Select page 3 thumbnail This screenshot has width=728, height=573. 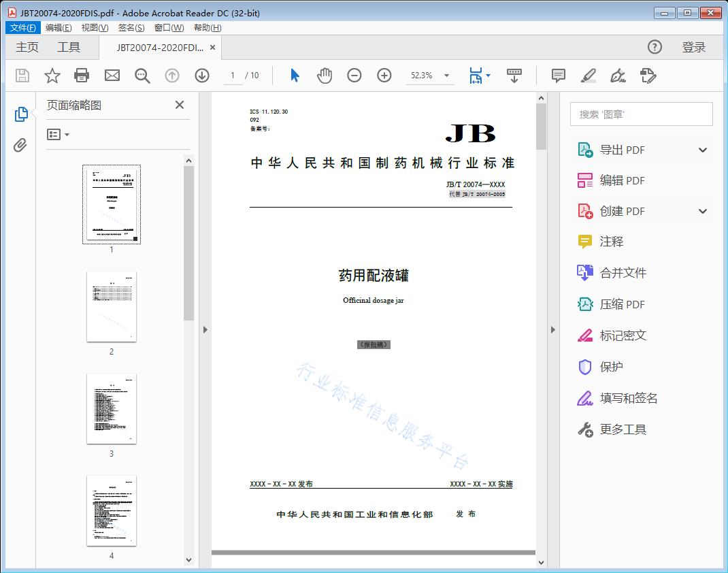112,408
